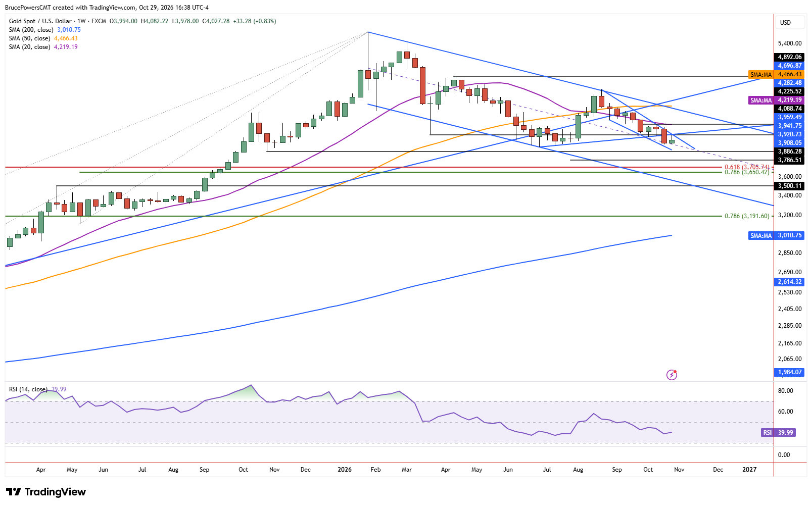The height and width of the screenshot is (507, 812).
Task: Click the orange SMA:MA 4,466.43 axis label
Action: [775, 75]
